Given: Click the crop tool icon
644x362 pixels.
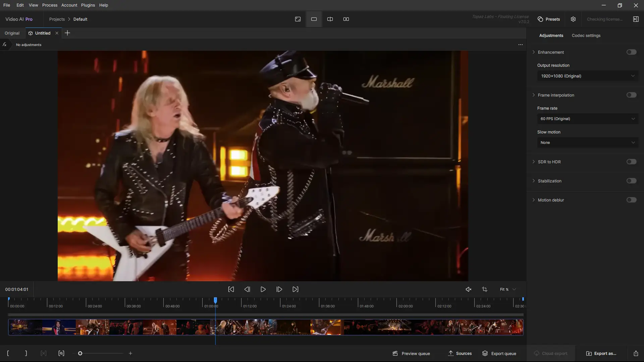Looking at the screenshot, I should [485, 289].
